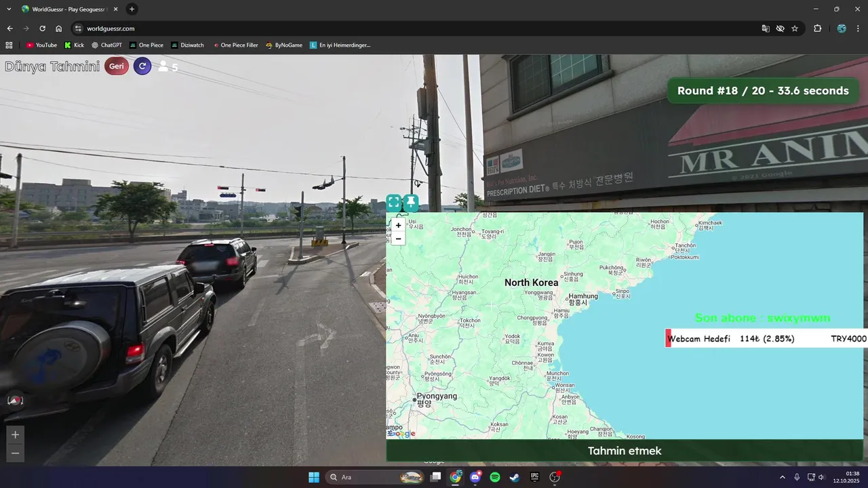The width and height of the screenshot is (868, 488).
Task: Submit guess with Tahmin etmek button
Action: tap(625, 451)
